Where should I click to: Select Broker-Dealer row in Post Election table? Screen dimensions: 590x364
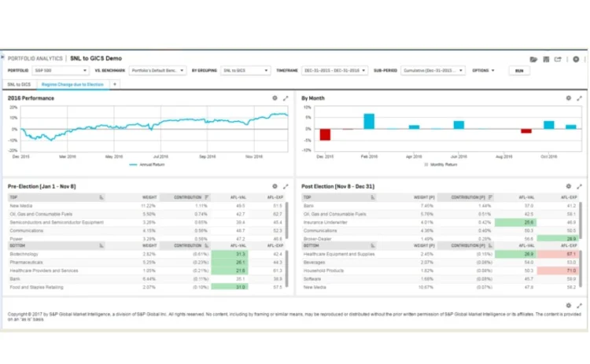point(440,239)
